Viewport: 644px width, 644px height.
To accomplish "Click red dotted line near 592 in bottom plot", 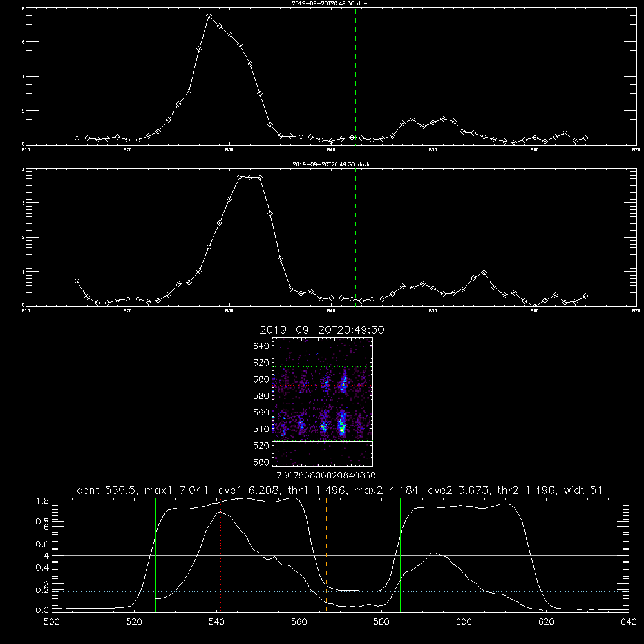I will click(x=431, y=555).
